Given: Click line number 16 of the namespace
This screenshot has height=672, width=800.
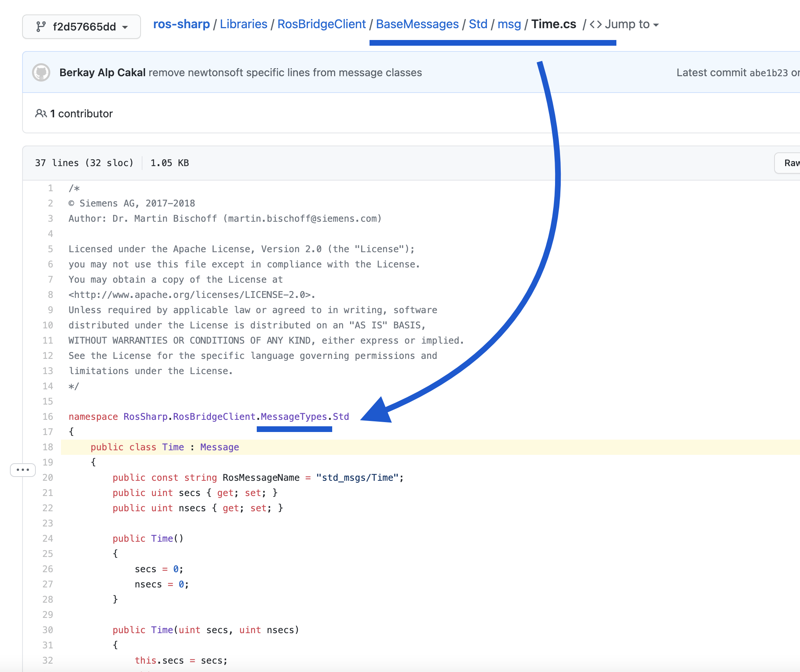Looking at the screenshot, I should click(x=48, y=416).
